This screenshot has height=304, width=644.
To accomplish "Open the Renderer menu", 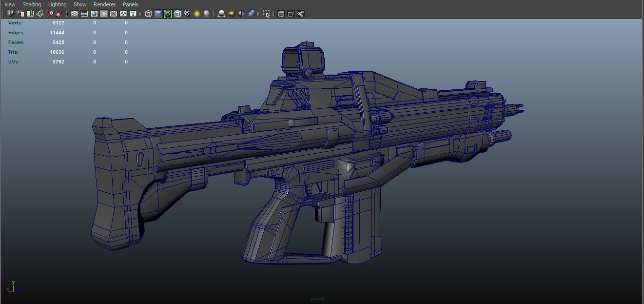I will point(104,4).
